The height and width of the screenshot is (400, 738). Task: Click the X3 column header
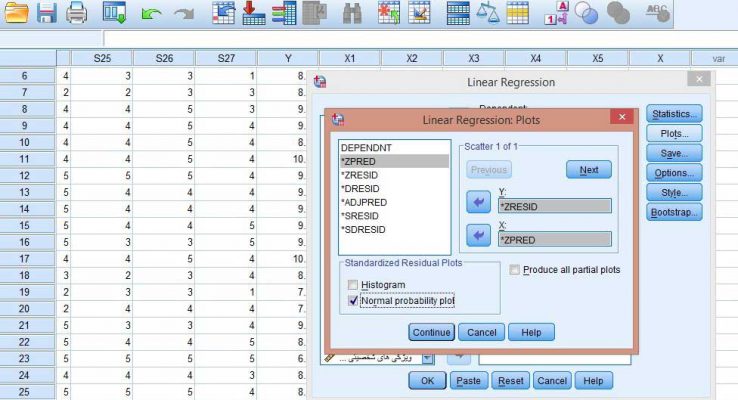coord(473,58)
